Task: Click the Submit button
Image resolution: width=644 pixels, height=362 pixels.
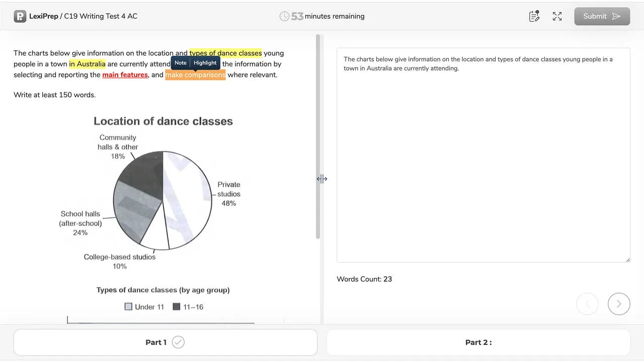Action: [x=602, y=16]
